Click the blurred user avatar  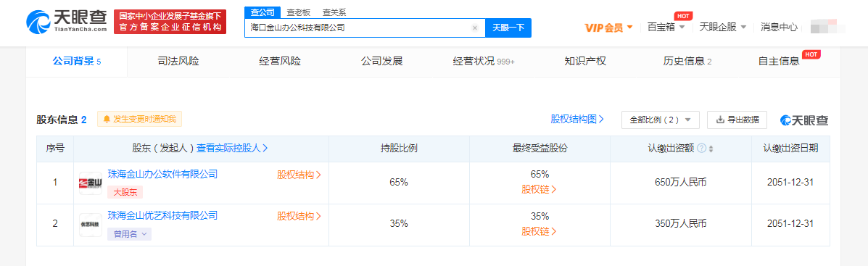(827, 27)
